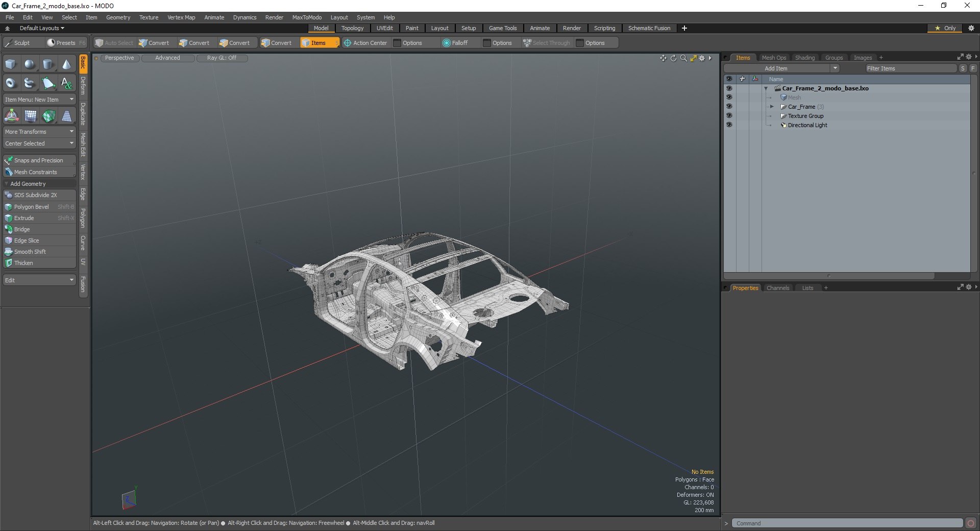Activate the Falloff tool icon
980x531 pixels.
point(447,43)
